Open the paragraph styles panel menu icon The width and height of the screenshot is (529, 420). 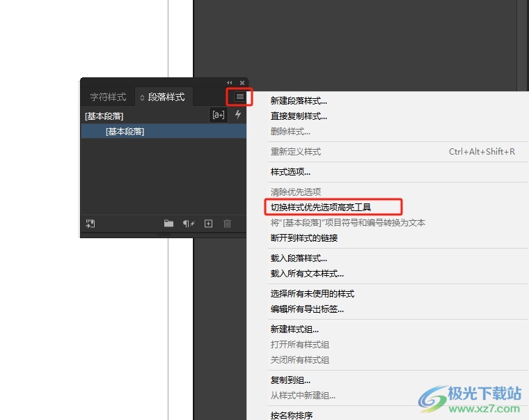pos(240,97)
